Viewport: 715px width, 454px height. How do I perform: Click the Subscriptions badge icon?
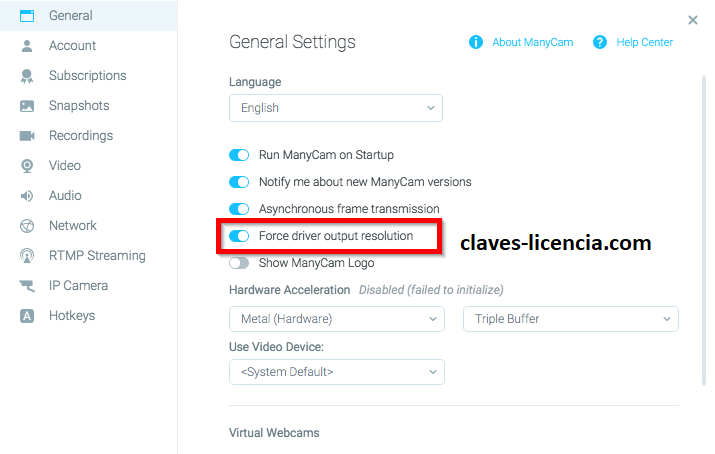[27, 76]
